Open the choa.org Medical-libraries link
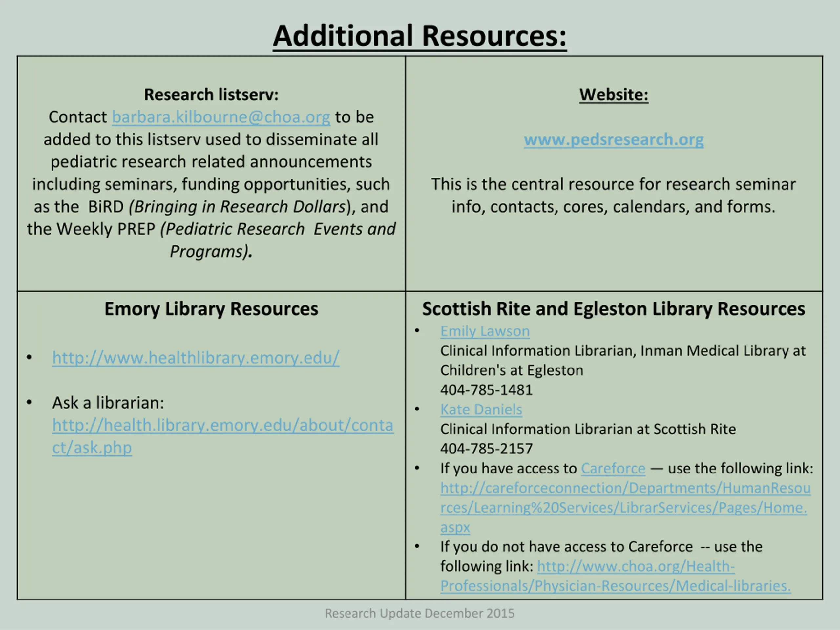The height and width of the screenshot is (630, 840). tap(616, 576)
